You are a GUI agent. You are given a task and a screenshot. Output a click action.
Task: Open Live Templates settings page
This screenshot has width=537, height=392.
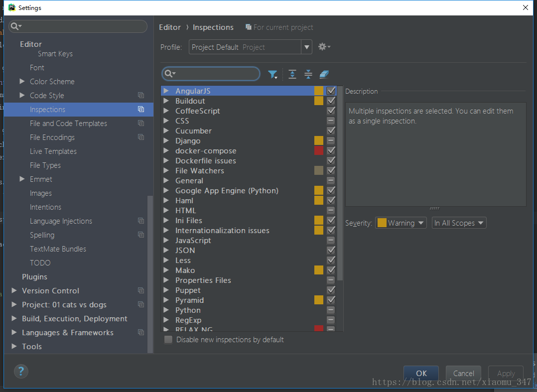pos(53,151)
